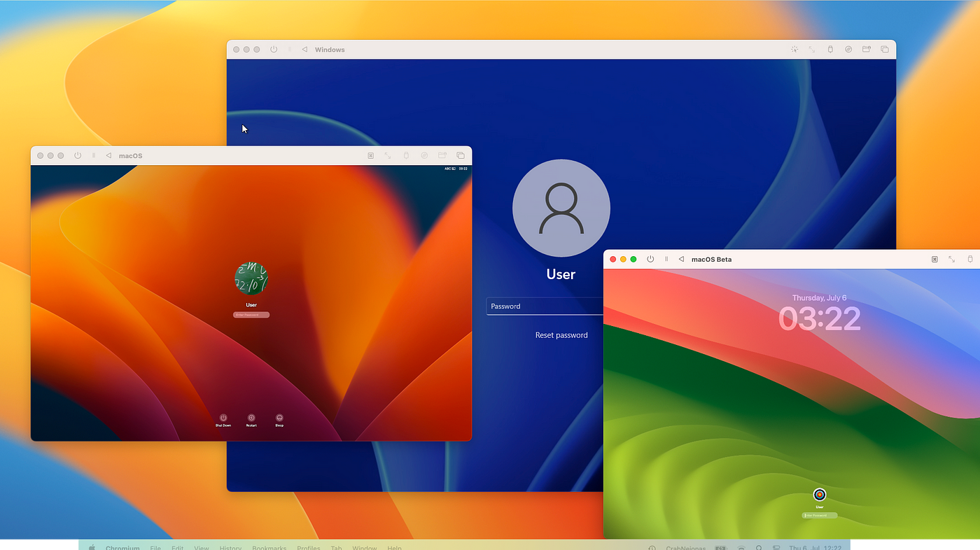Screen dimensions: 980x550
Task: Restart the Windows VM with triangle icon
Action: pos(304,50)
